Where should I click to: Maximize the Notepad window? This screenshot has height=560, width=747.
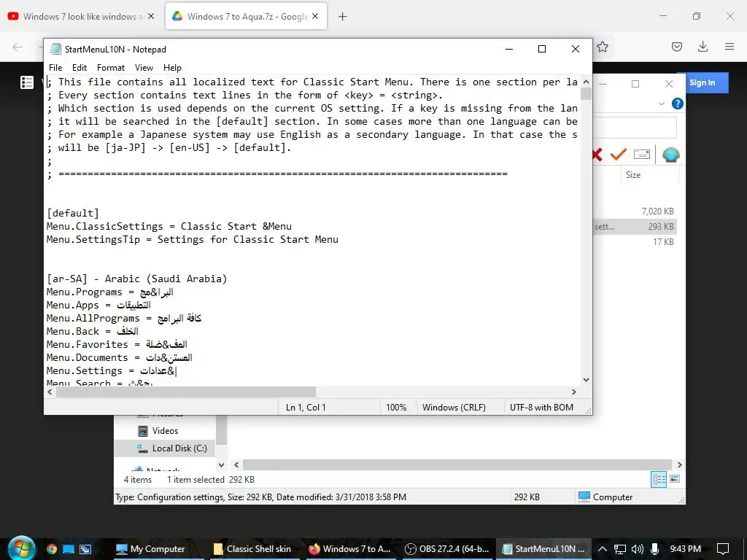(542, 49)
